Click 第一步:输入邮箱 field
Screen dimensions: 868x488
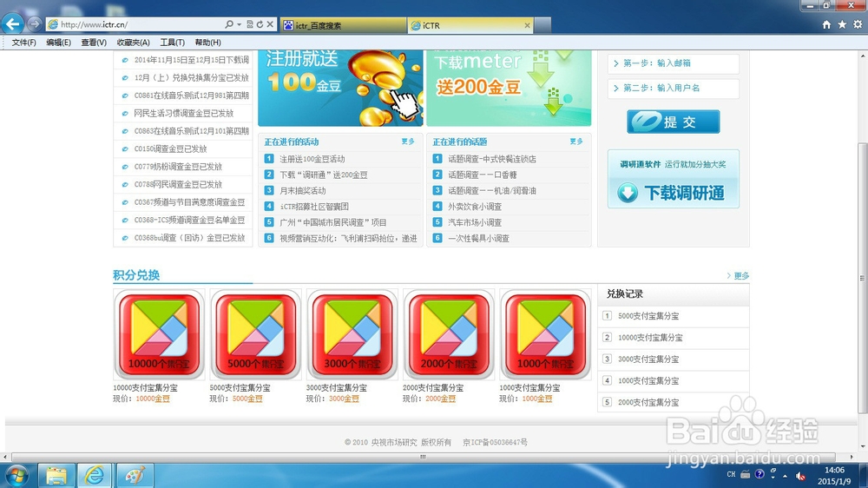click(x=674, y=63)
